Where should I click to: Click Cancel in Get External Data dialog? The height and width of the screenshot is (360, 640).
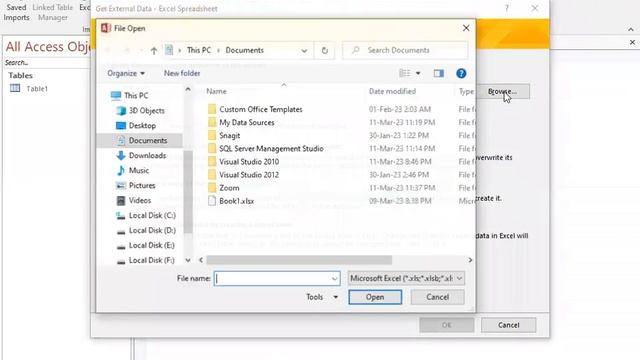click(x=509, y=325)
